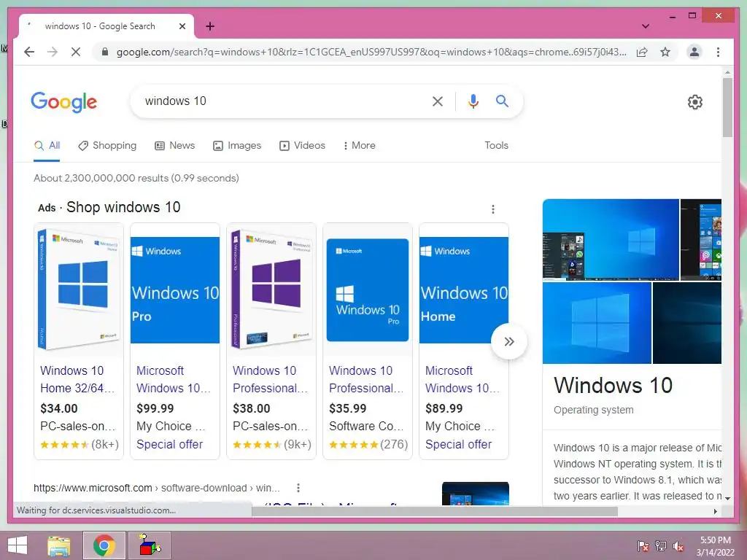Start voice search with the microphone
The image size is (747, 560).
[473, 101]
